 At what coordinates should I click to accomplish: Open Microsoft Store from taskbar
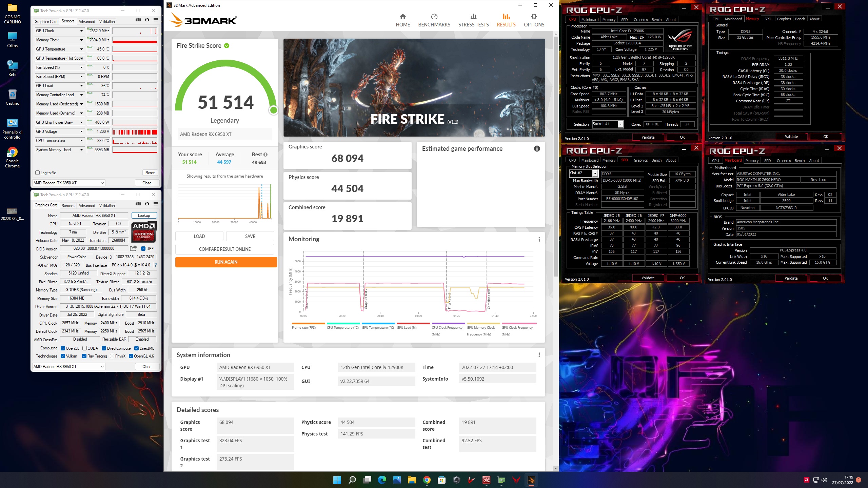(441, 480)
